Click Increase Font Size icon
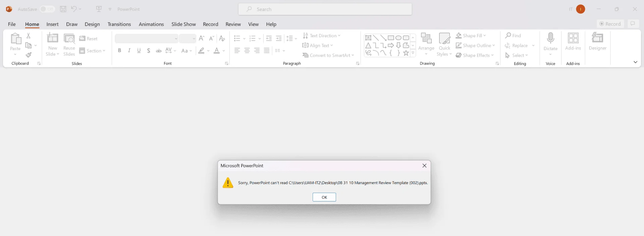Image resolution: width=644 pixels, height=236 pixels. pyautogui.click(x=202, y=38)
